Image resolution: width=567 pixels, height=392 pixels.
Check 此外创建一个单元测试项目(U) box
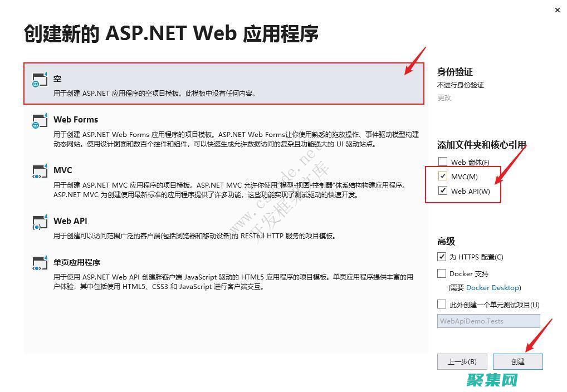(x=442, y=304)
